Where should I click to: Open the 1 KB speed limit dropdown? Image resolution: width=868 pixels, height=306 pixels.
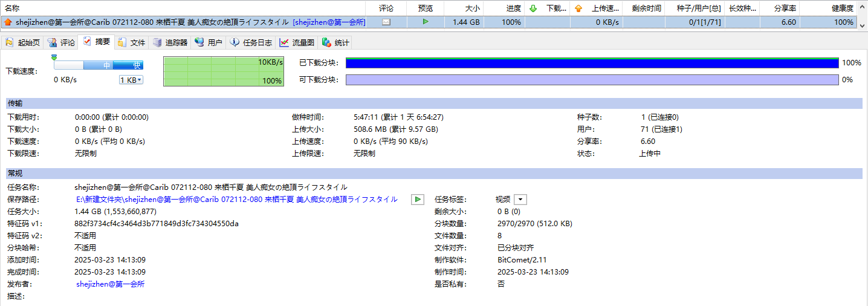tap(131, 80)
